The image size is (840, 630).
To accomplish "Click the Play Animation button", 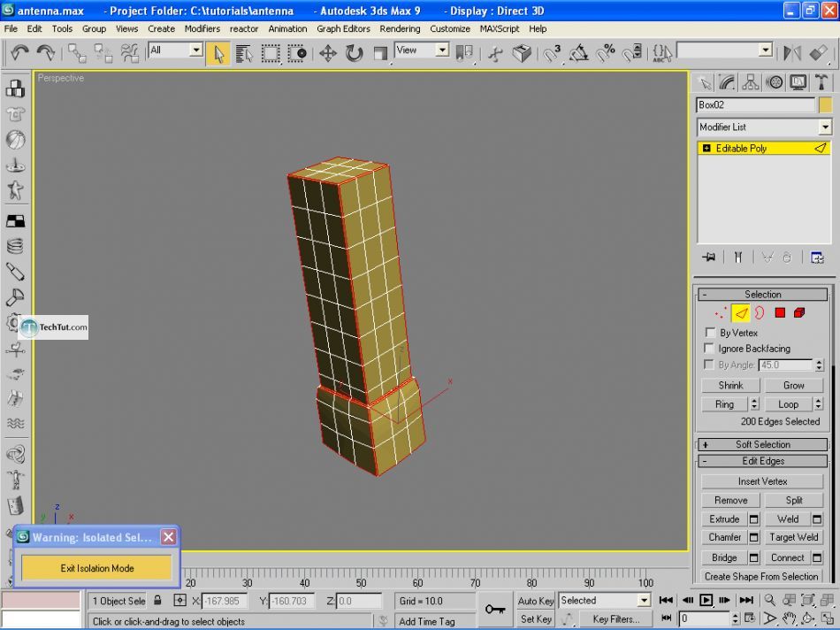I will 706,600.
